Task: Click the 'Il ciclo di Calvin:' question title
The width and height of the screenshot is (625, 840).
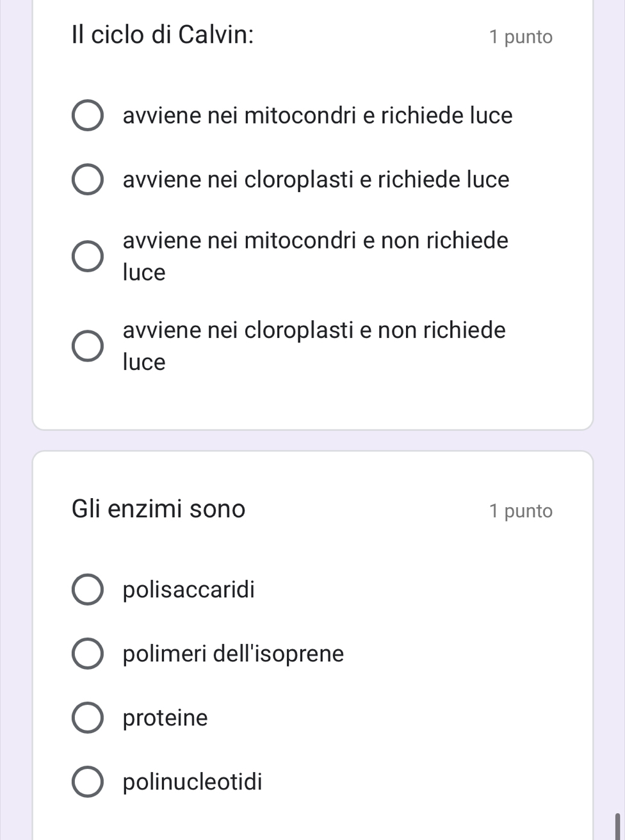Action: [163, 35]
